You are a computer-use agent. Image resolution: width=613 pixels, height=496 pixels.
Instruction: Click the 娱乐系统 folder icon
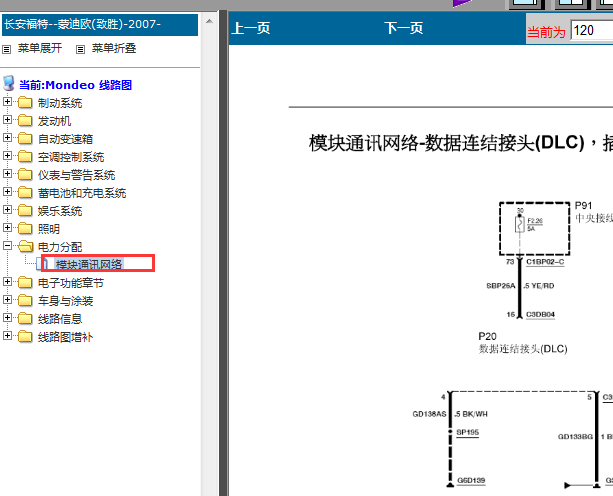(x=25, y=210)
